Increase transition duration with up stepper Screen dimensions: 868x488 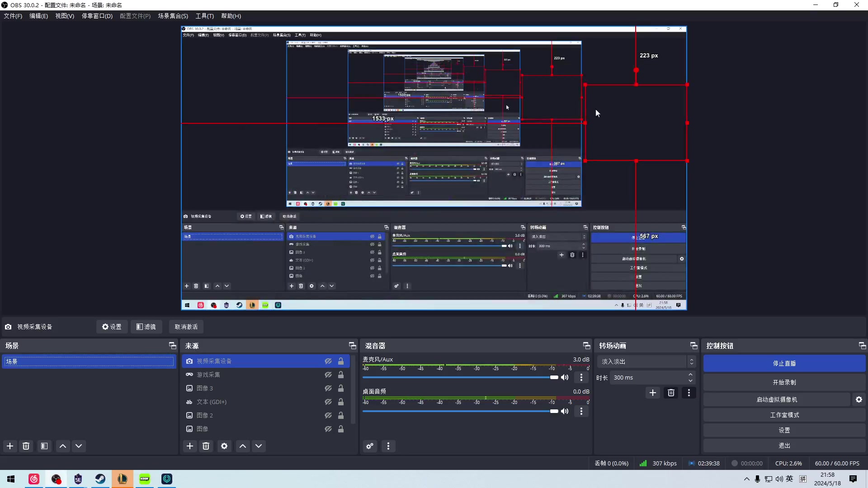tap(690, 375)
